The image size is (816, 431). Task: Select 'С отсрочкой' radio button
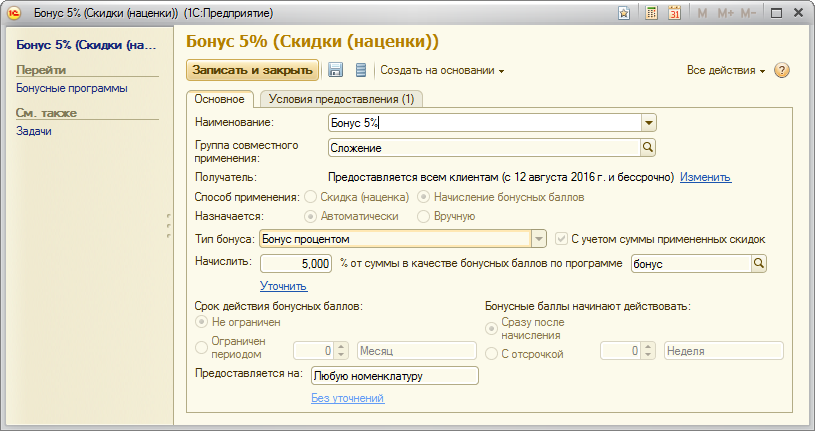491,353
